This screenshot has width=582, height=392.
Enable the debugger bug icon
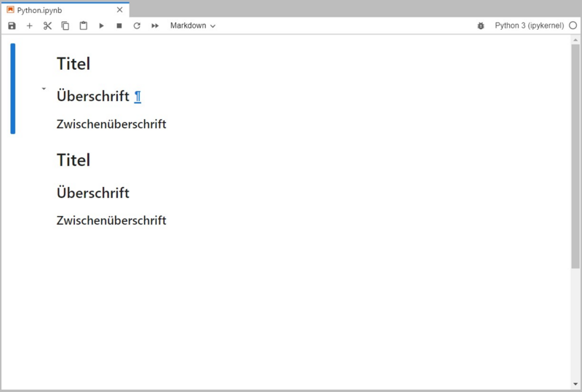click(481, 25)
